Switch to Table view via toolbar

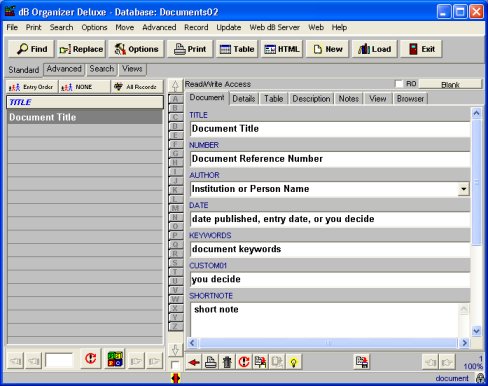(x=237, y=49)
